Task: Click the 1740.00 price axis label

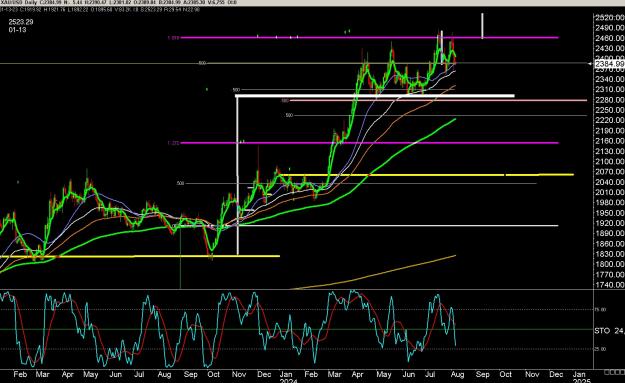Action: (x=609, y=285)
